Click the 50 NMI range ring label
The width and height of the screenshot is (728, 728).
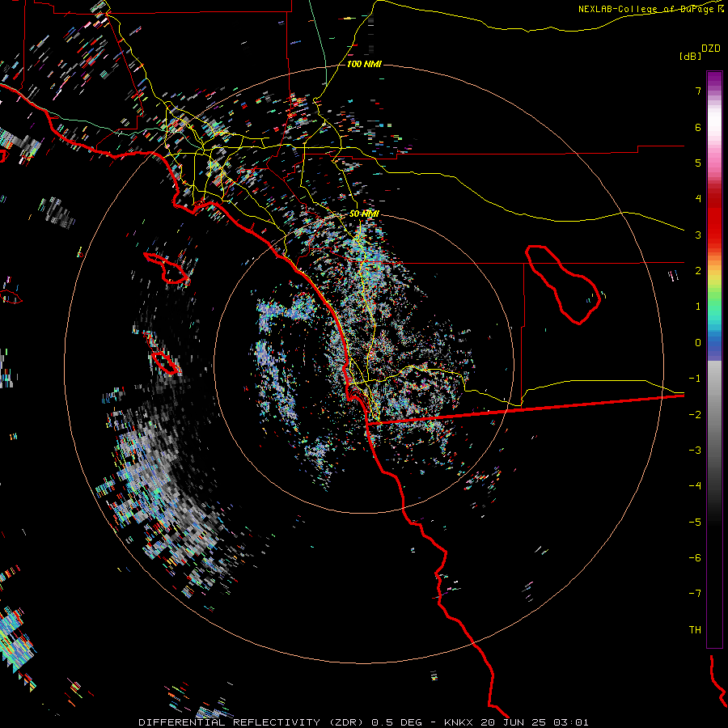coord(364,214)
